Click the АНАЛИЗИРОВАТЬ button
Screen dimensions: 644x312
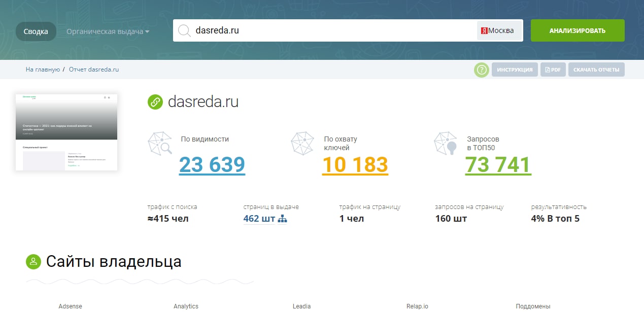pos(578,30)
